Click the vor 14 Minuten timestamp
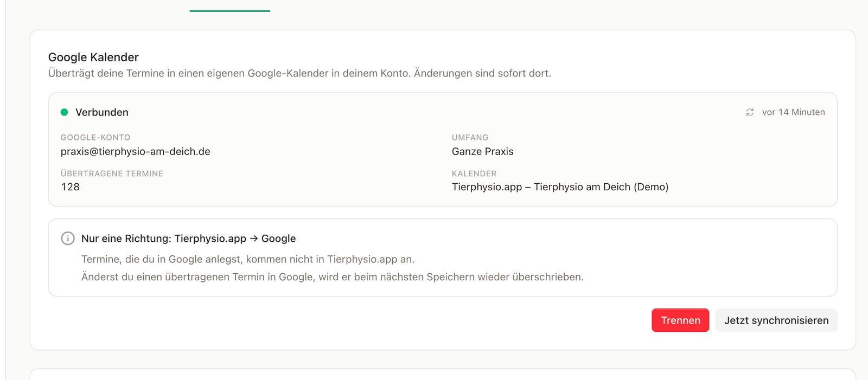The height and width of the screenshot is (380, 868). point(793,112)
